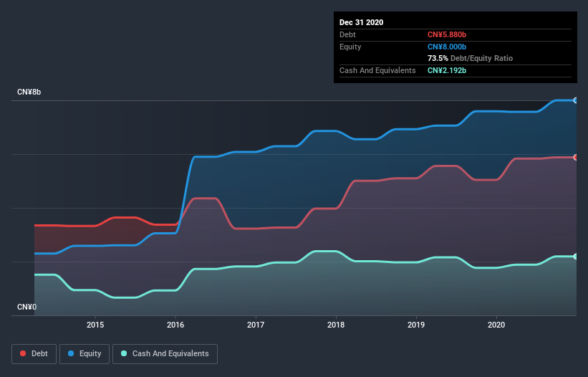
Task: Click the teal Cash endpoint marker
Action: (x=576, y=257)
